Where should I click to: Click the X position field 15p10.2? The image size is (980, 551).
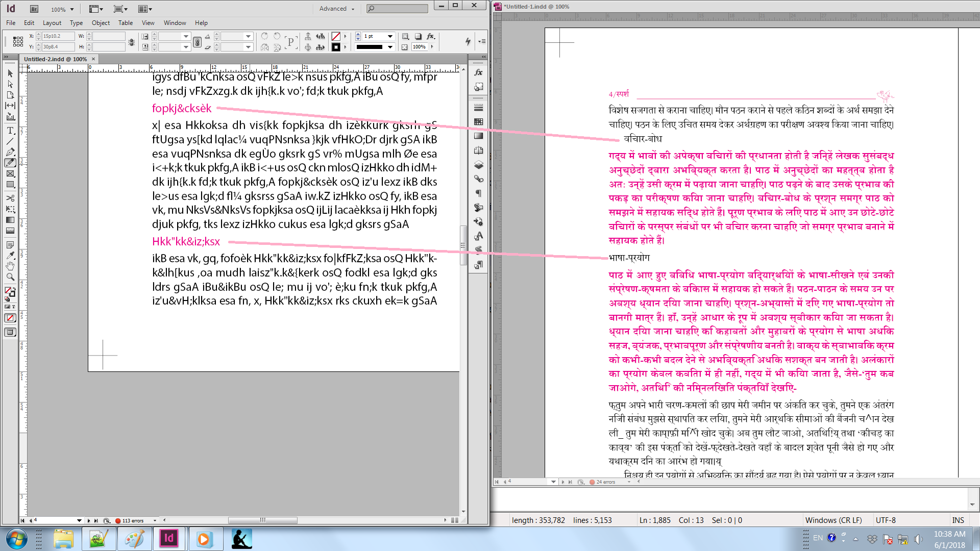point(58,36)
